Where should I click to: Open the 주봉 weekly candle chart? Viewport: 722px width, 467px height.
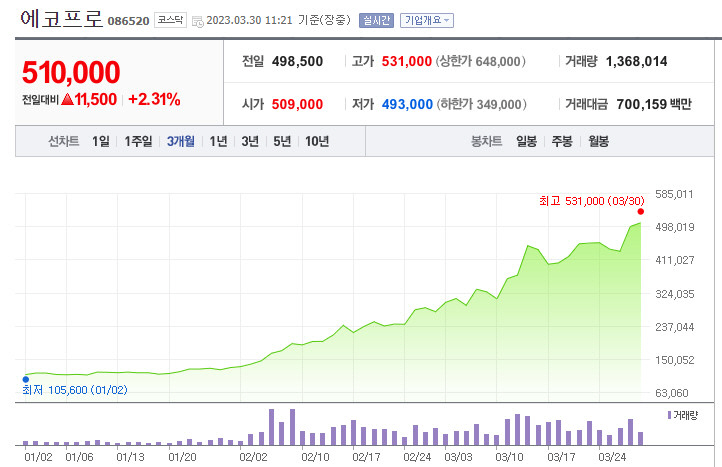pos(562,141)
